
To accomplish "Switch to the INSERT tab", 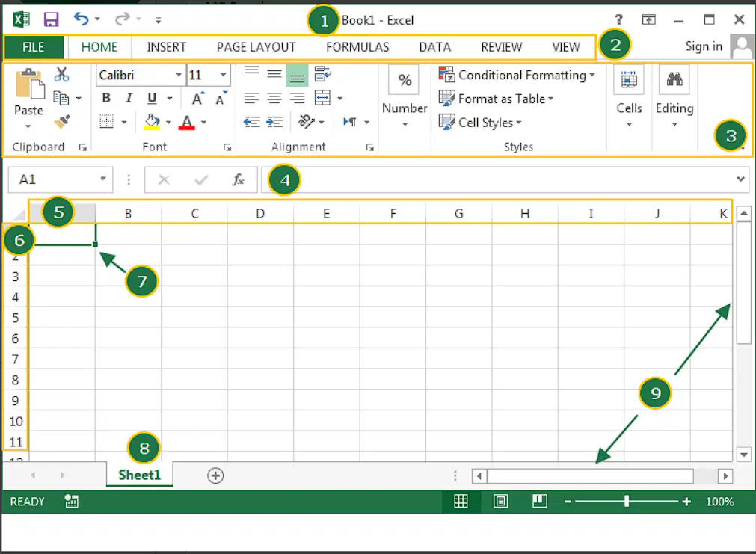I will tap(166, 47).
